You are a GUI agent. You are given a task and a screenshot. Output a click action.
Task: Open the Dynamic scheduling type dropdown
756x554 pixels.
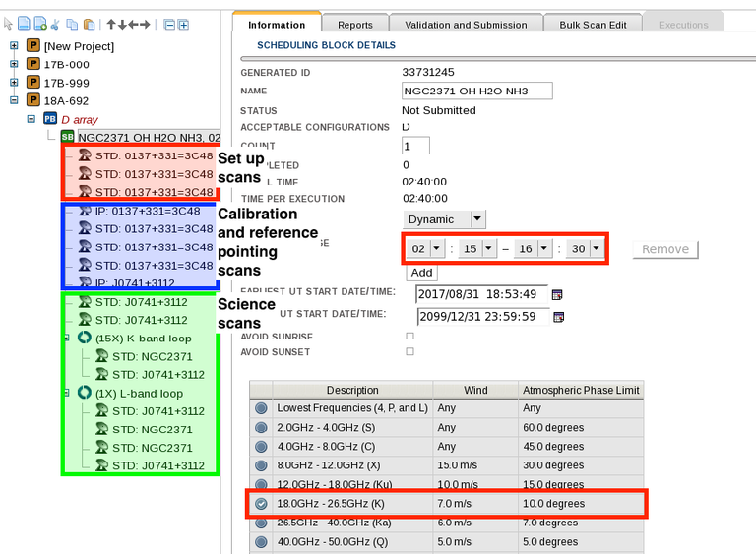point(477,219)
